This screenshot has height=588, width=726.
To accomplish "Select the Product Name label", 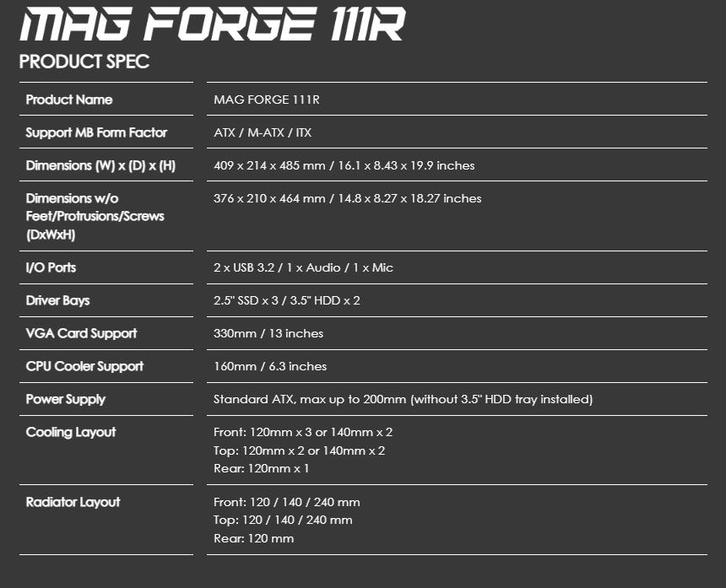I will click(69, 100).
